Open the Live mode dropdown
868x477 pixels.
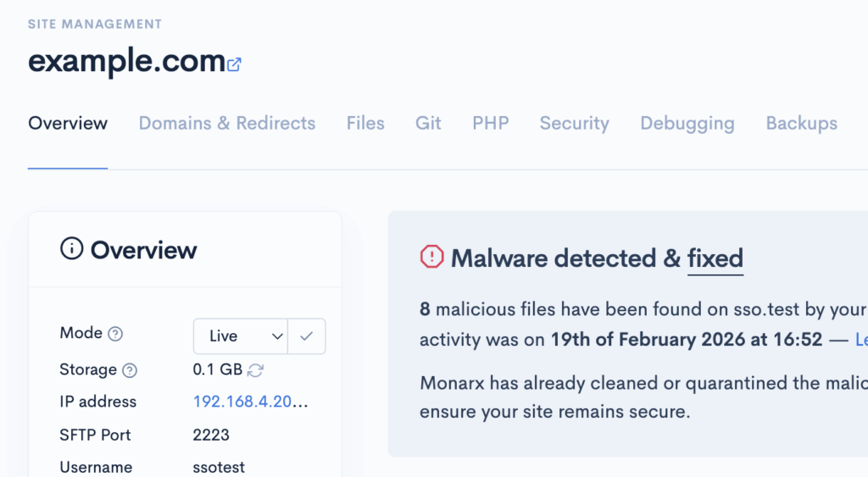click(240, 336)
